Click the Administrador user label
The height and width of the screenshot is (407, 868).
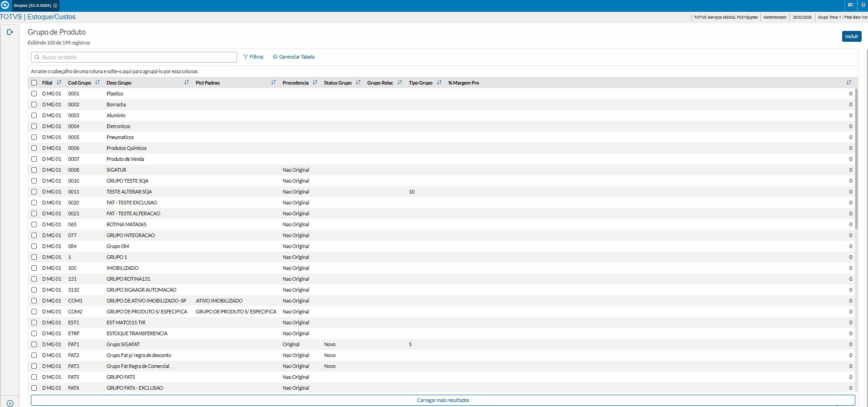tap(775, 17)
